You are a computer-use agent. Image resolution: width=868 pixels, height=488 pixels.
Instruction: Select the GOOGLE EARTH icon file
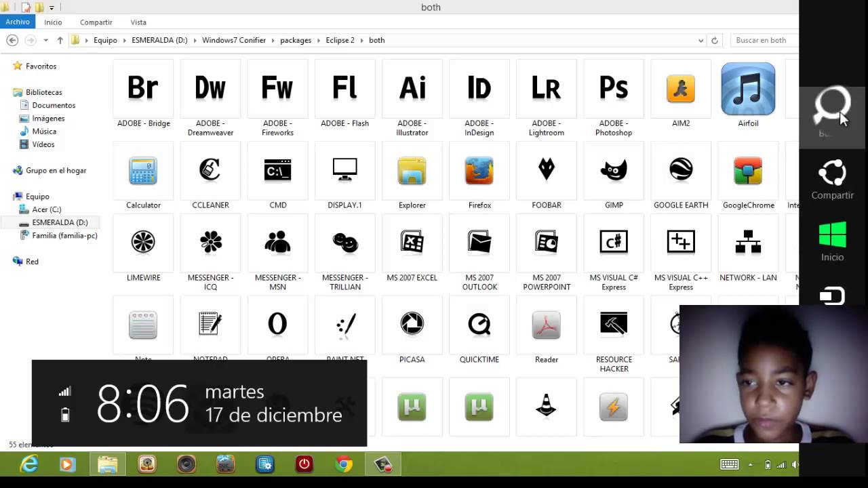pyautogui.click(x=681, y=171)
